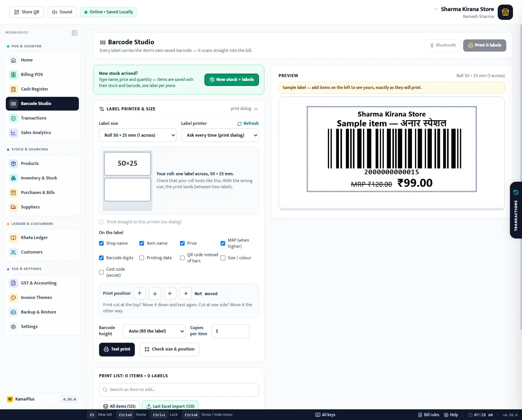Open the Barcode height dropdown
The width and height of the screenshot is (522, 420).
(x=155, y=331)
